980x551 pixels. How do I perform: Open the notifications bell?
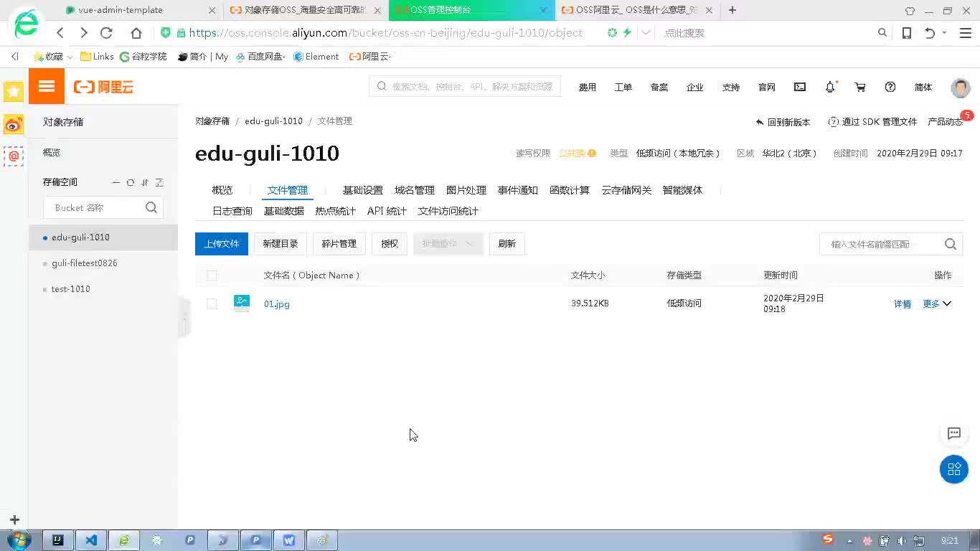click(830, 87)
